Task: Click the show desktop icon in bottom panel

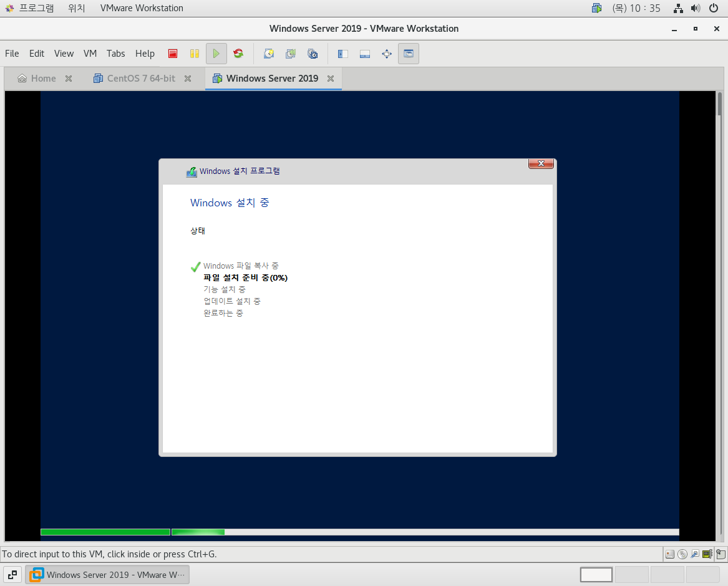Action: (12, 574)
